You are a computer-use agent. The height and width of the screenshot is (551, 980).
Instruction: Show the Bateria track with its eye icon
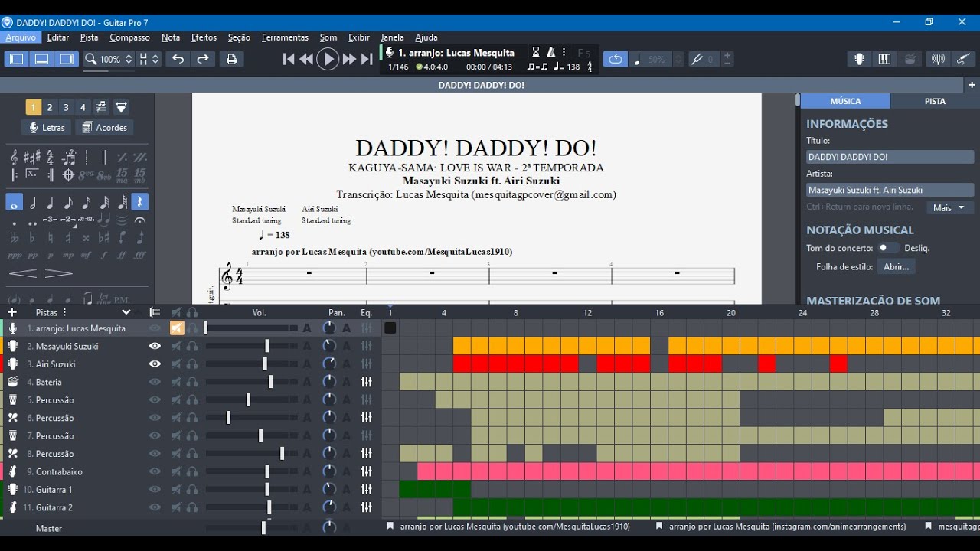(155, 382)
